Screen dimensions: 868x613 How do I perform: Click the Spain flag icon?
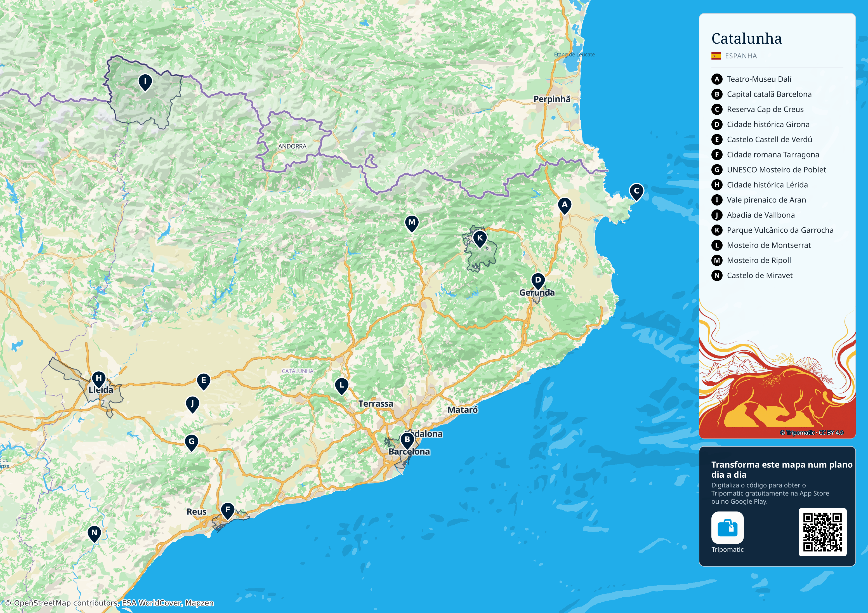pos(716,56)
